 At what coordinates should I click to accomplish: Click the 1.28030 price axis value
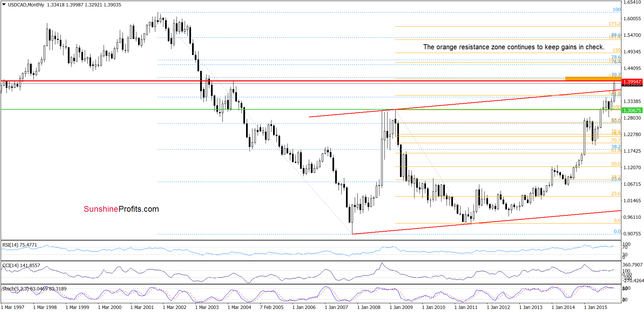(632, 118)
